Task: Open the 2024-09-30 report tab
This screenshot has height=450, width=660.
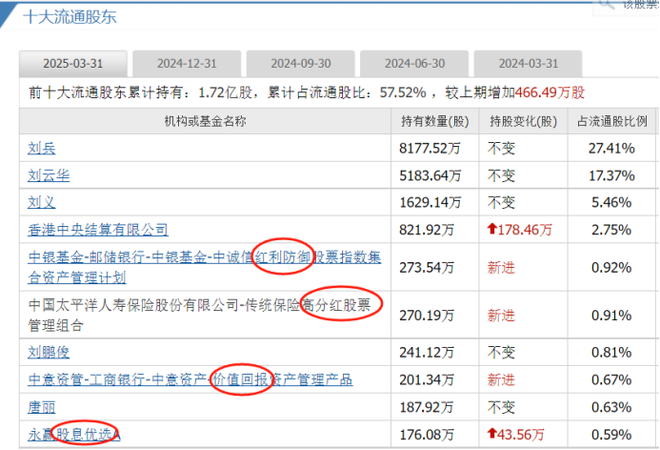Action: pyautogui.click(x=301, y=64)
